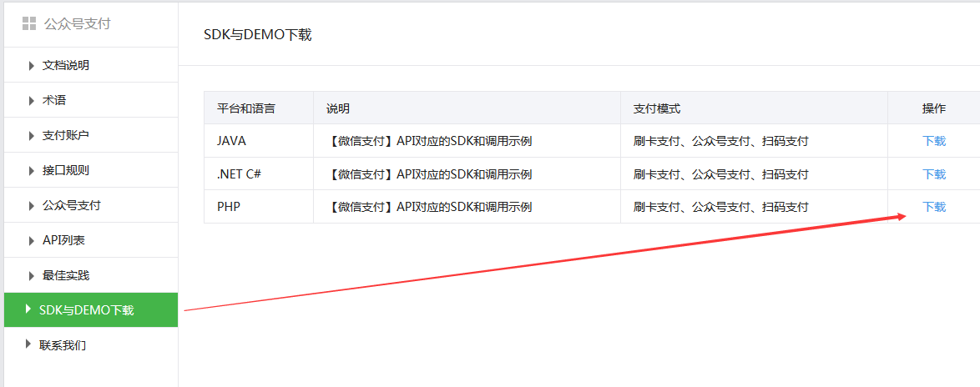Click the description cell in .NET C# row
Screen dimensions: 980x387
467,174
